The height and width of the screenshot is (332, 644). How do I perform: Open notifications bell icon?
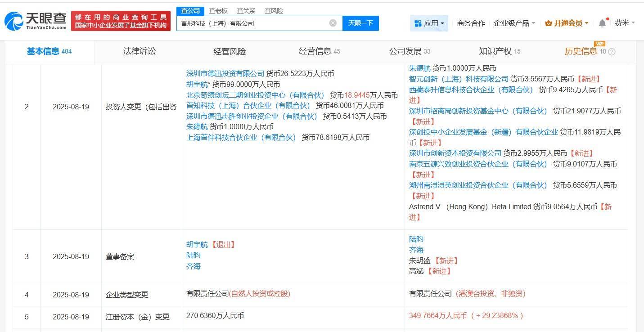(x=602, y=23)
